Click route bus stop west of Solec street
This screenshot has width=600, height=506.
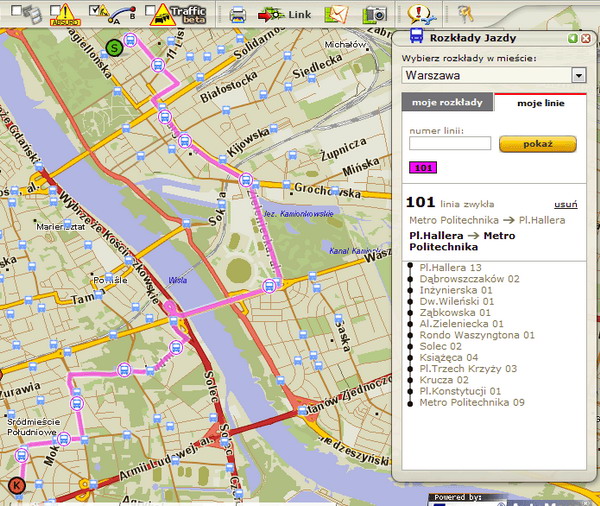pyautogui.click(x=176, y=347)
